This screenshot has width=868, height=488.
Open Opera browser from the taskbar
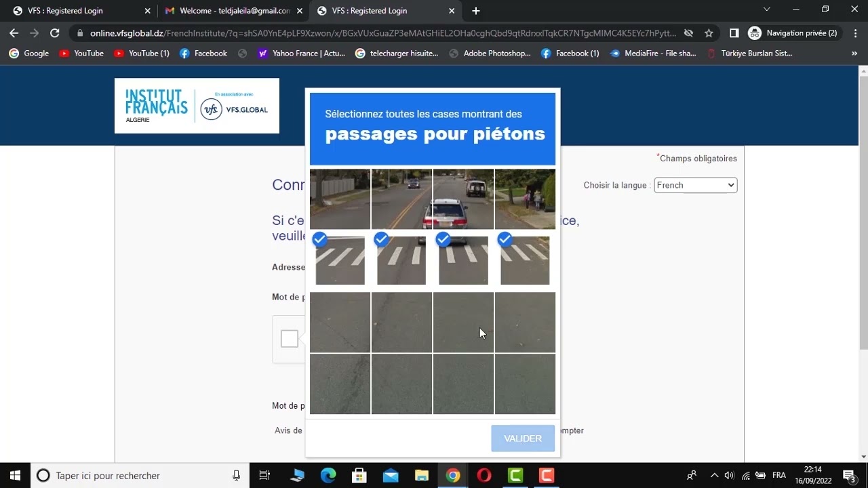tap(484, 476)
